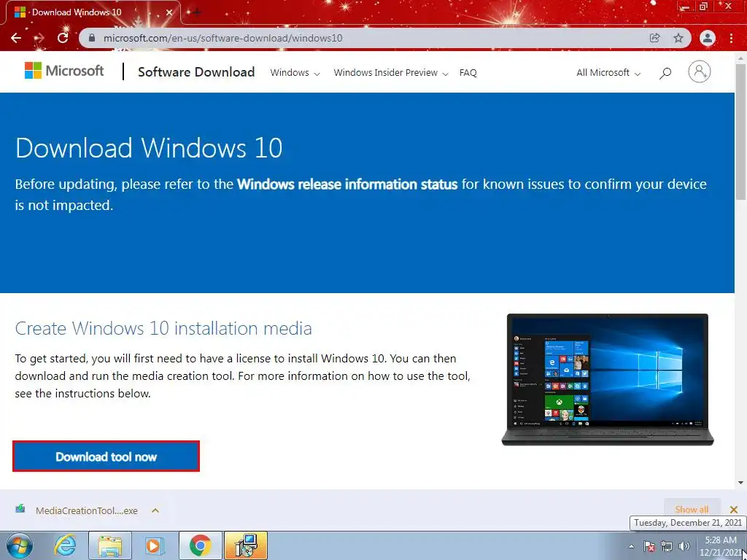Image resolution: width=747 pixels, height=560 pixels.
Task: Click the Software Download heading link
Action: pos(196,72)
